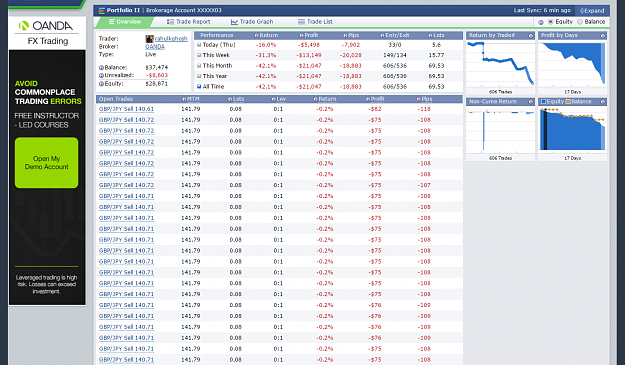This screenshot has width=625, height=365.
Task: Click the Trade List tab icon
Action: coord(301,22)
